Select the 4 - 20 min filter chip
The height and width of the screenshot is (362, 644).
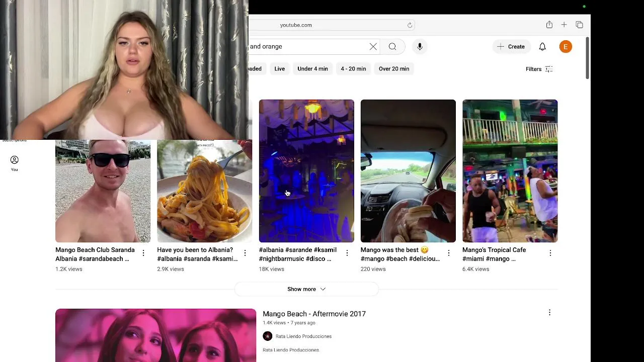[x=353, y=69]
